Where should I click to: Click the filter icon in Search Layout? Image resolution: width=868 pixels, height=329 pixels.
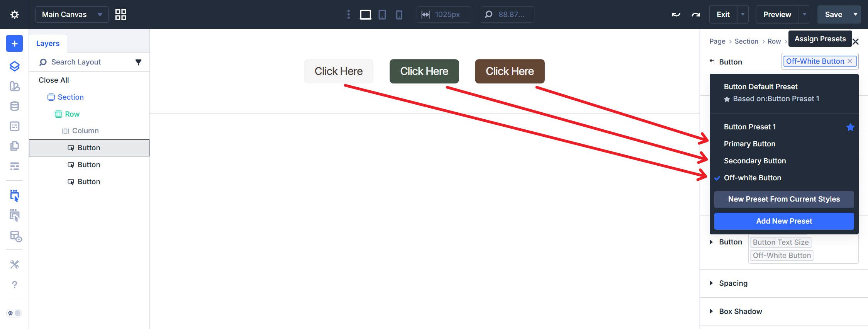(x=138, y=62)
